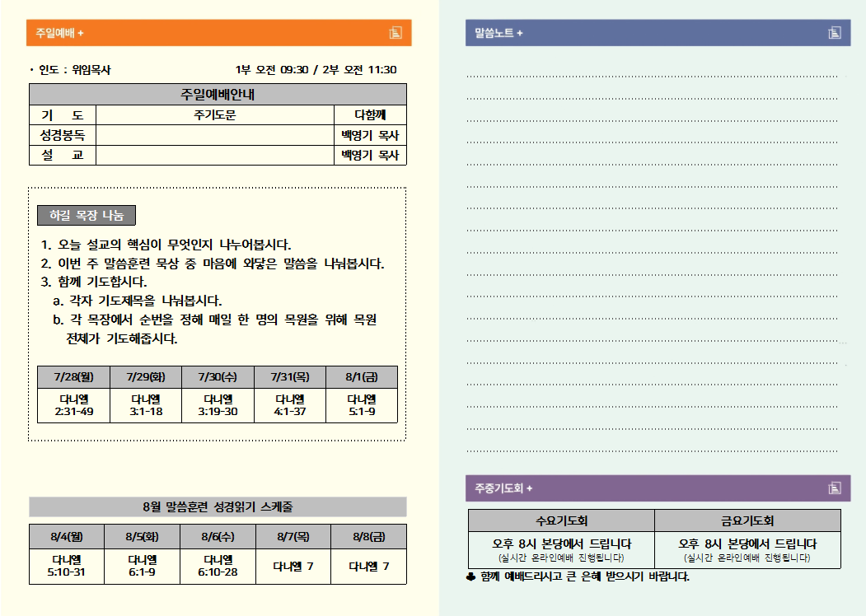Select the 수요기도회 column header
Screen dimensions: 866x616
[561, 520]
